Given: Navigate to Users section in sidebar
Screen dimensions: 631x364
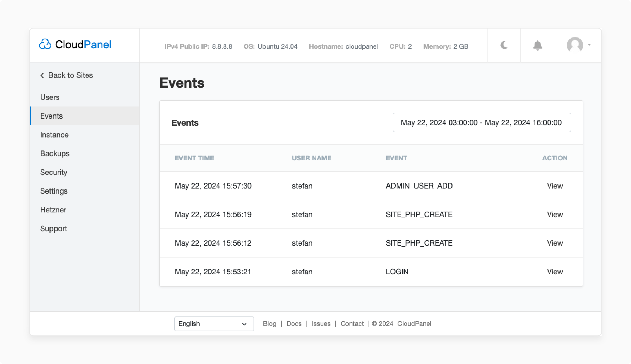Looking at the screenshot, I should click(50, 97).
